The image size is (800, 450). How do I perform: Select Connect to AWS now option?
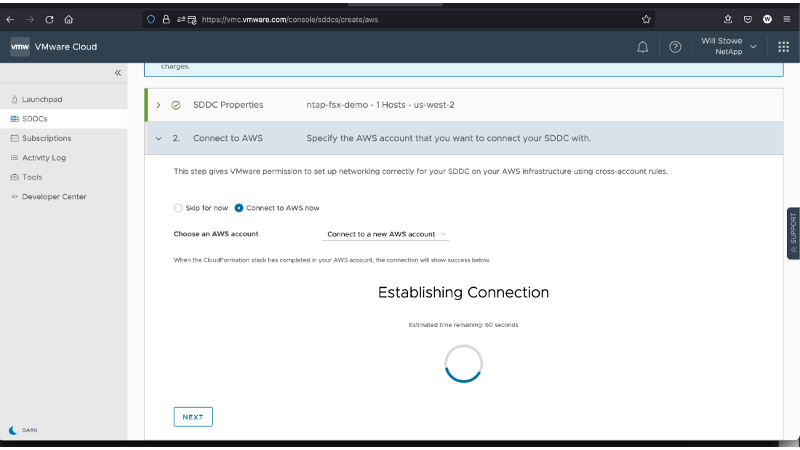click(239, 208)
